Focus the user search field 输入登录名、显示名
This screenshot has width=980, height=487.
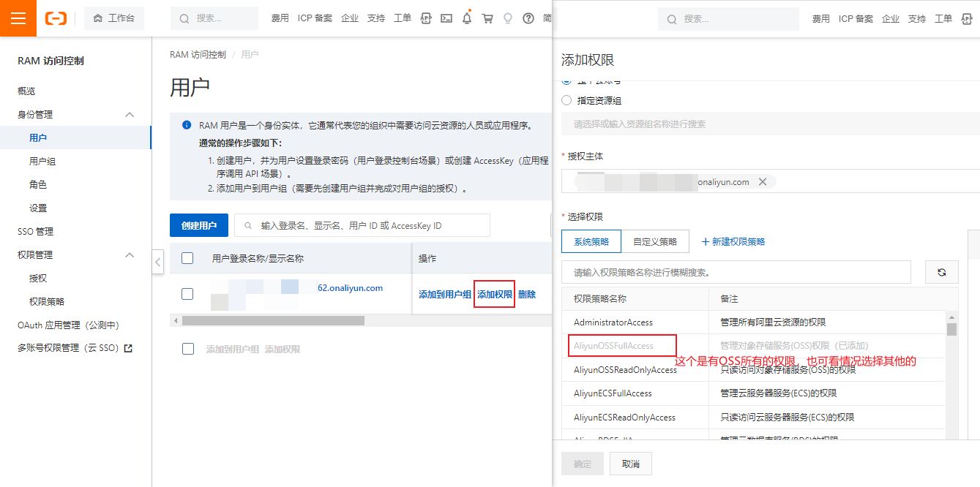click(362, 225)
